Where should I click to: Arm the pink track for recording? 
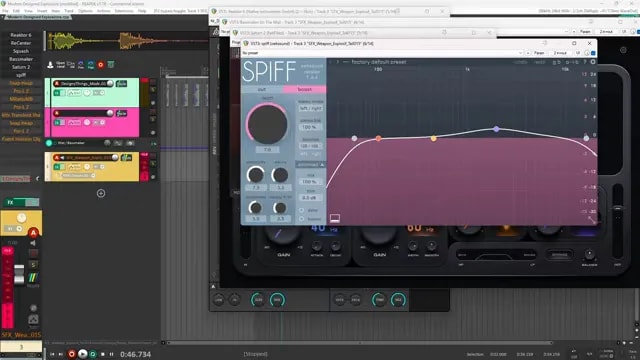point(57,113)
